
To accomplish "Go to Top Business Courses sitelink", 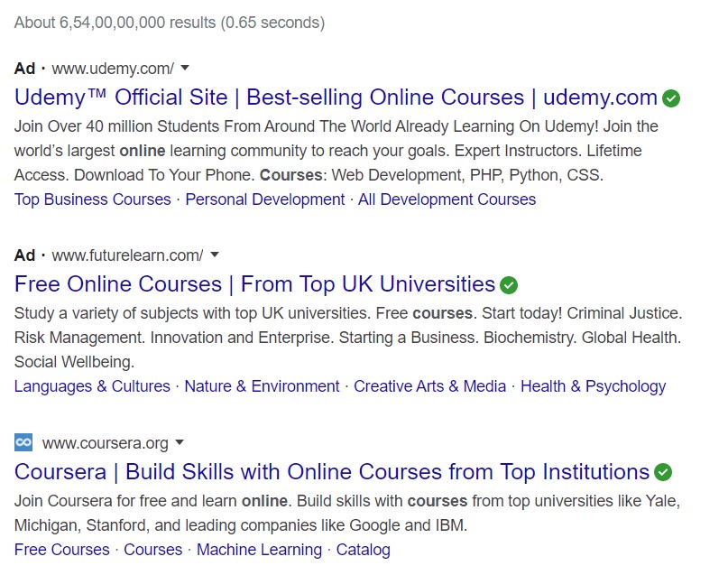I will point(92,199).
